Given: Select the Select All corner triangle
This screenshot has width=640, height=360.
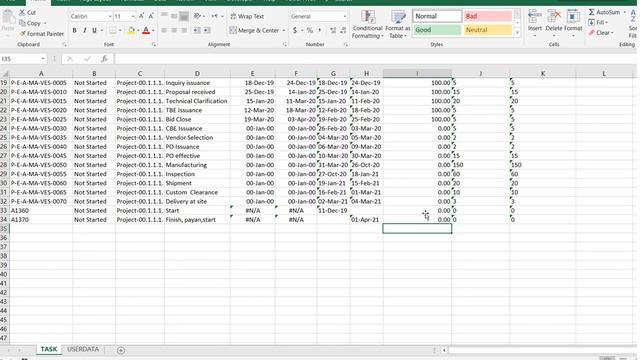Looking at the screenshot, I should tap(5, 74).
